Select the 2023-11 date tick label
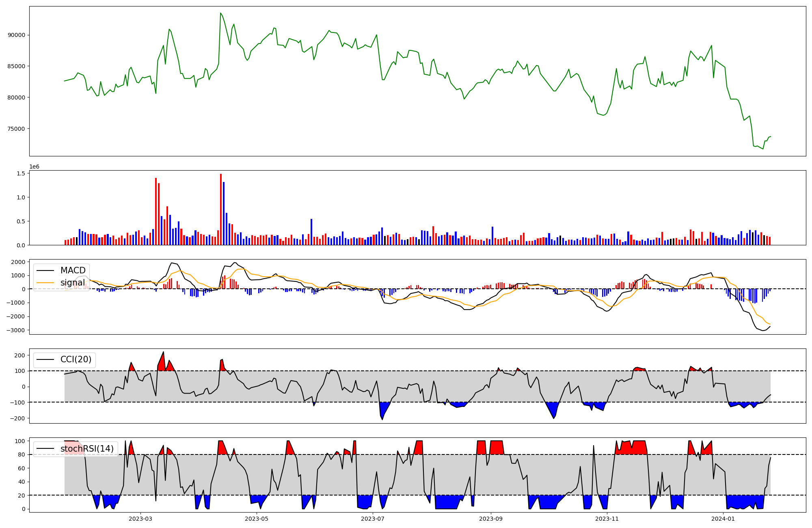The image size is (812, 528). click(x=607, y=519)
